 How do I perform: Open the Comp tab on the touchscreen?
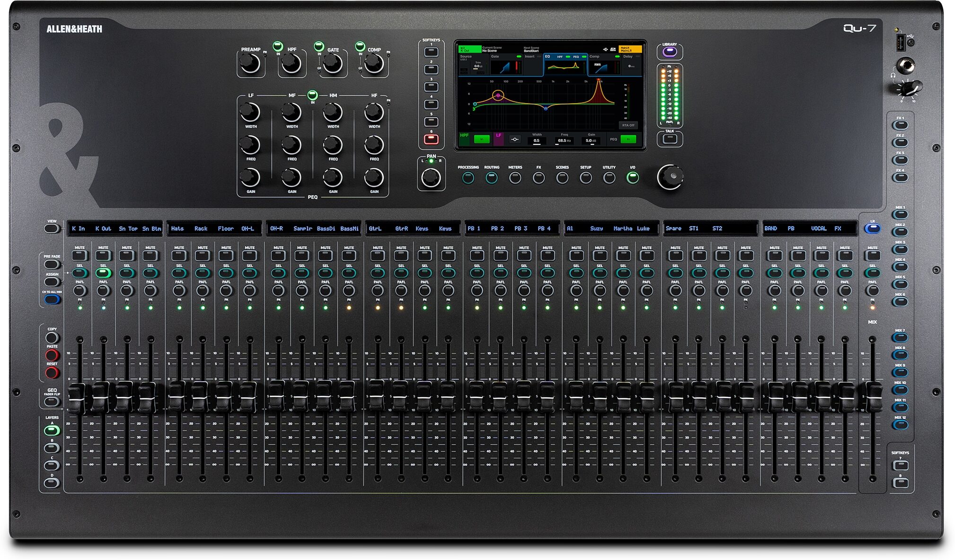[604, 65]
